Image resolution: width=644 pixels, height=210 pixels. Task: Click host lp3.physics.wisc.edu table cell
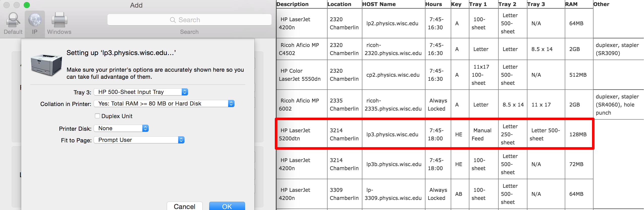[x=394, y=134]
